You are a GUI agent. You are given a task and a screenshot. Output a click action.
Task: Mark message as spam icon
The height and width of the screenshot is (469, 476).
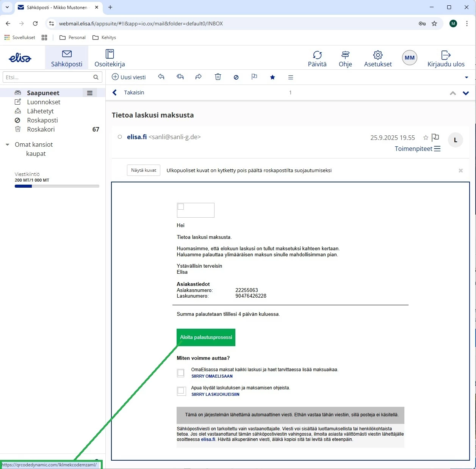point(236,77)
